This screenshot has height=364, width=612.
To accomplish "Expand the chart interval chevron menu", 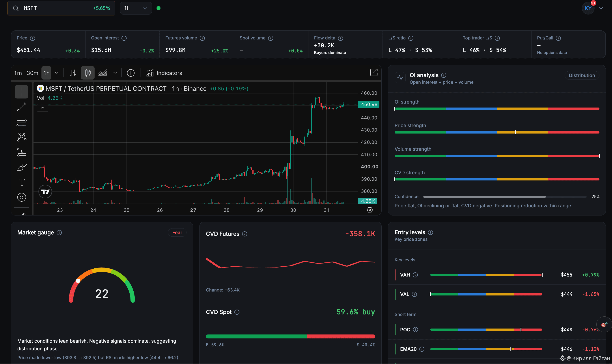I will 57,73.
